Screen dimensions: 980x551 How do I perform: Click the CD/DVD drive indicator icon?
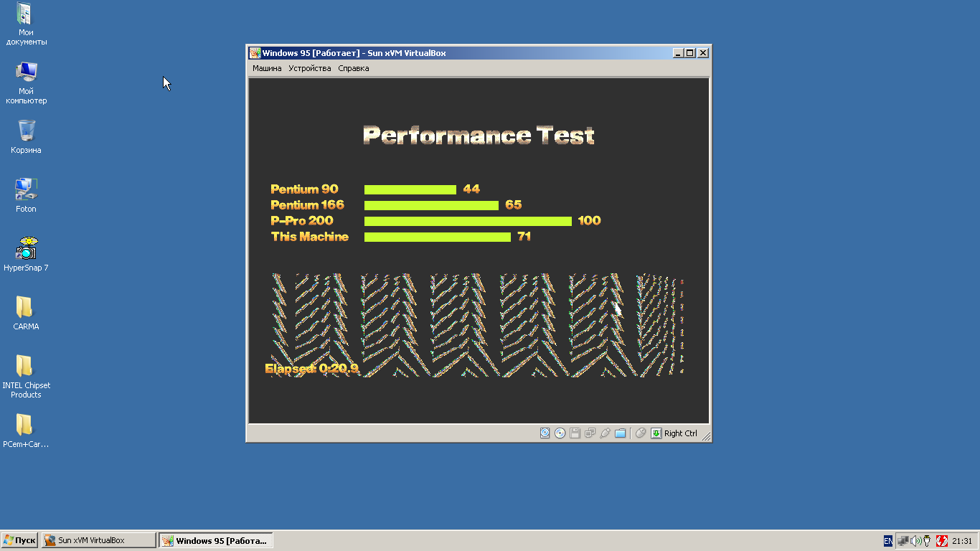[x=560, y=433]
